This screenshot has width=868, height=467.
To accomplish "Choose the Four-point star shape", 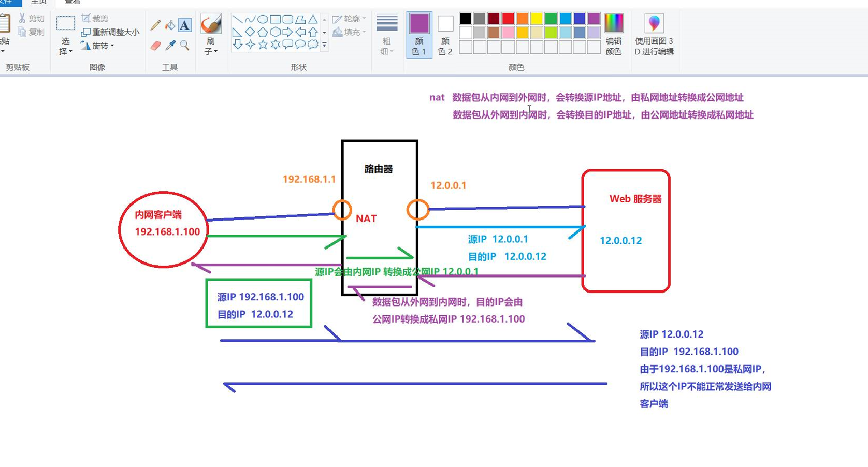I will [x=250, y=45].
